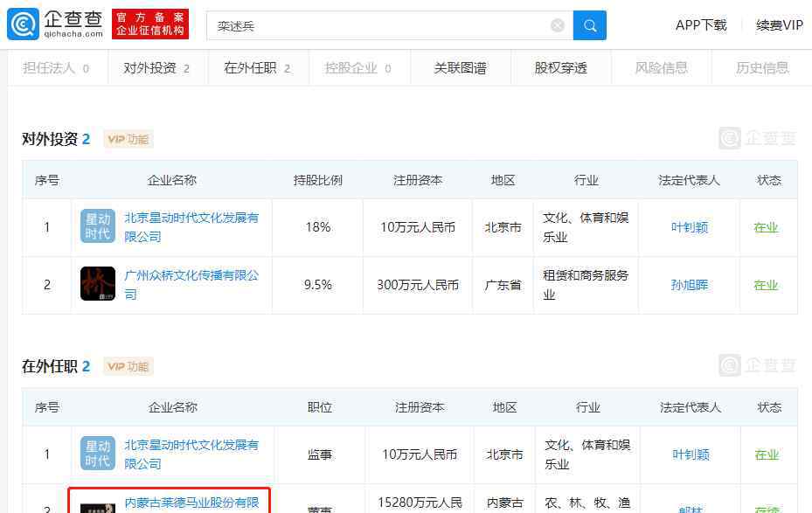Open 北京星动时代文化发展有限公司 in 对外投资 table
812x513 pixels.
[x=191, y=226]
